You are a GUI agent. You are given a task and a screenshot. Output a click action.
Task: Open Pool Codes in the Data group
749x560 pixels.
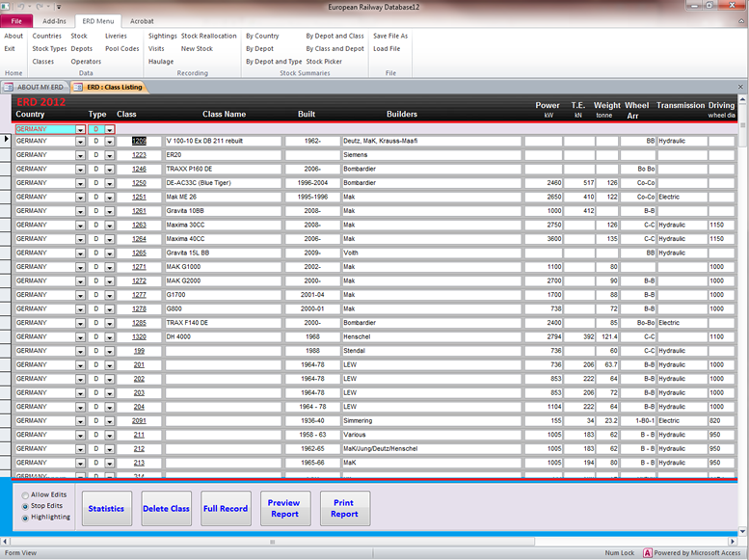[x=121, y=49]
